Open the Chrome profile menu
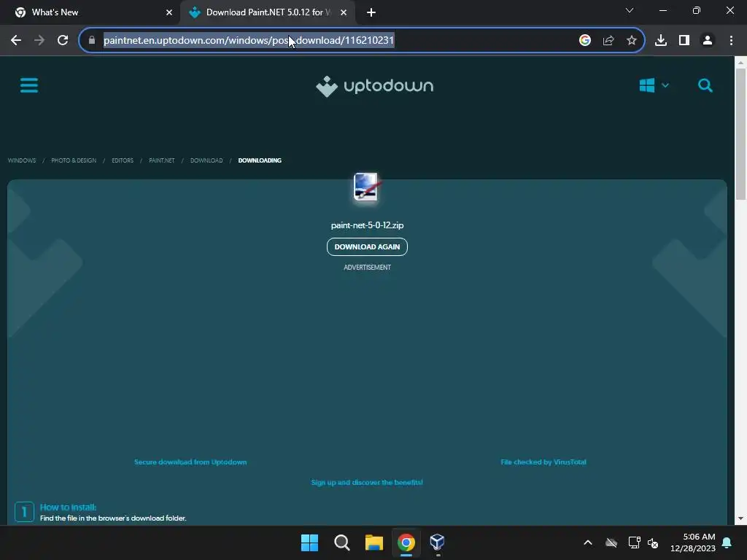 click(x=708, y=41)
